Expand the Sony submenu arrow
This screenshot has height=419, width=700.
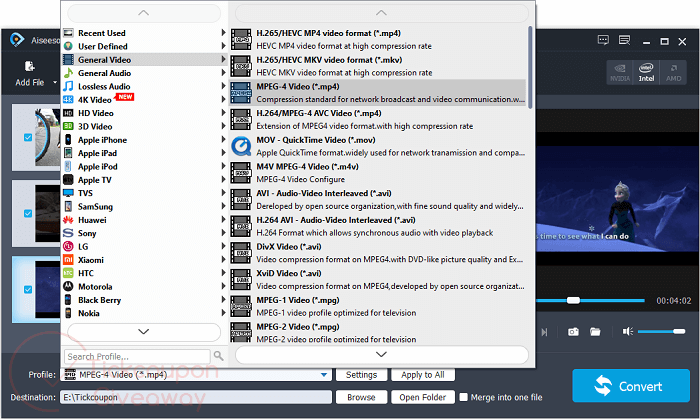pos(223,232)
